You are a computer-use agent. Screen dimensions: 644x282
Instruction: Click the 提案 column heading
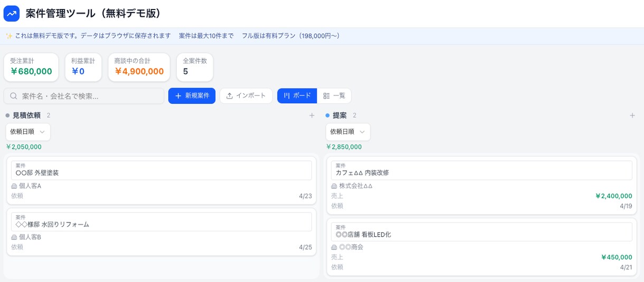(x=339, y=115)
